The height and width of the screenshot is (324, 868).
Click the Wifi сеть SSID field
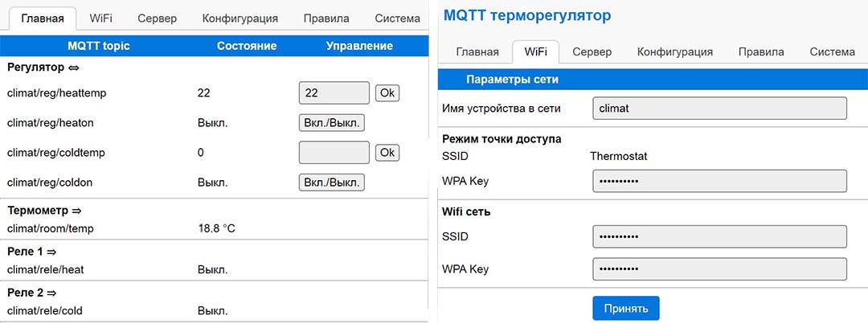tap(719, 236)
